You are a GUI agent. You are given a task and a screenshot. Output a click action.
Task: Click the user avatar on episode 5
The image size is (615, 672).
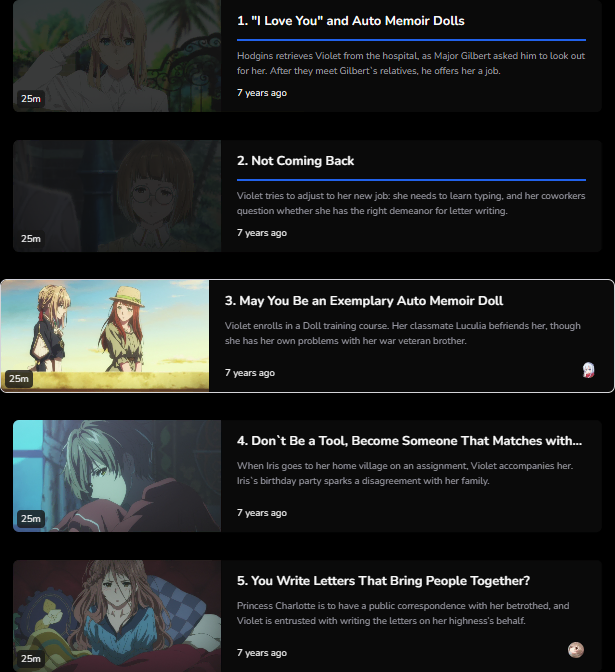pyautogui.click(x=576, y=650)
